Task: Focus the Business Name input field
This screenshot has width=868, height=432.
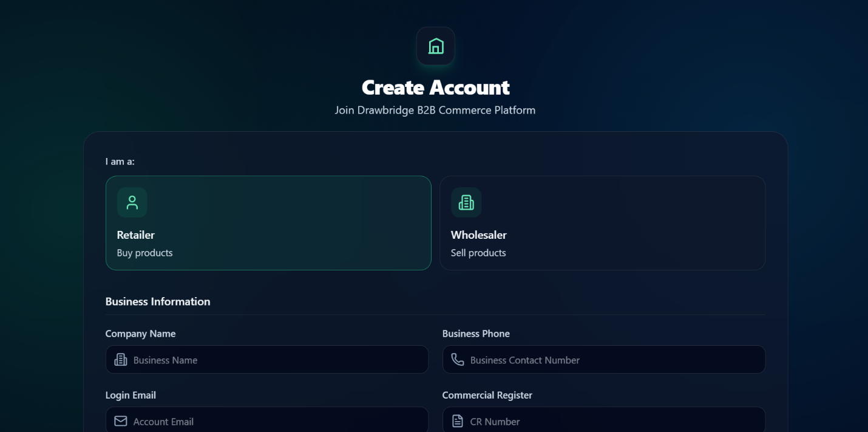Action: [x=267, y=360]
